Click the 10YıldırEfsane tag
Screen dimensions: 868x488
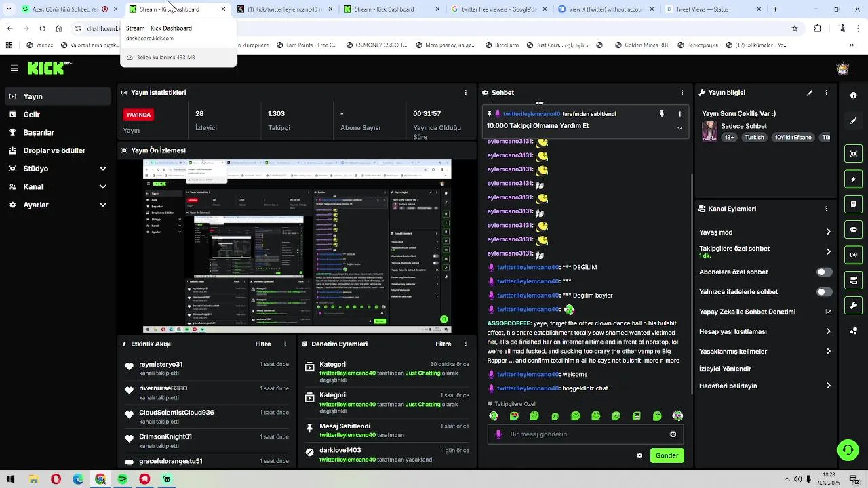point(793,138)
